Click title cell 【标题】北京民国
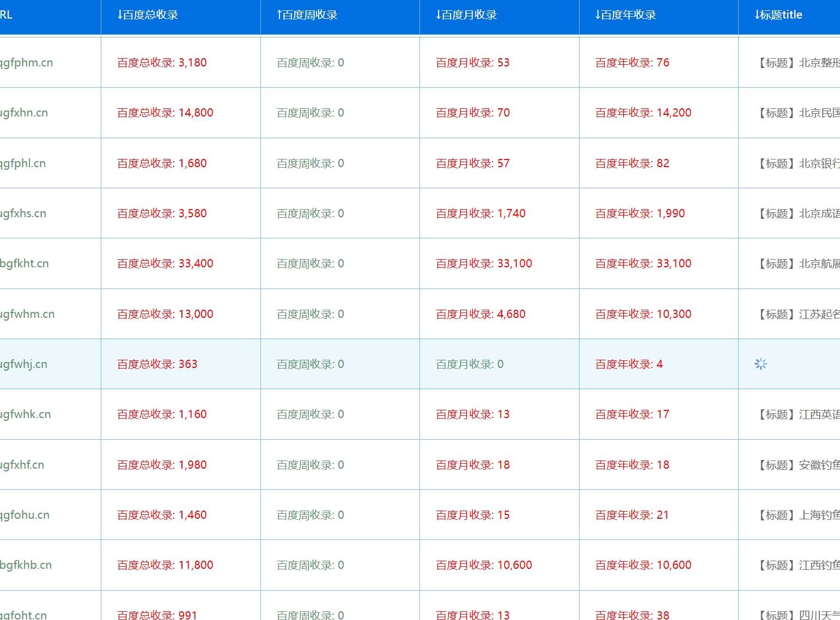 point(797,113)
